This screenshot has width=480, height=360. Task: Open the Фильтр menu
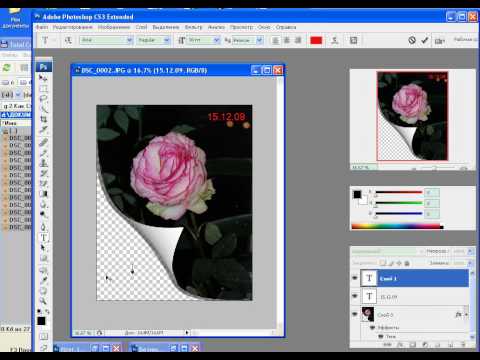[193, 27]
